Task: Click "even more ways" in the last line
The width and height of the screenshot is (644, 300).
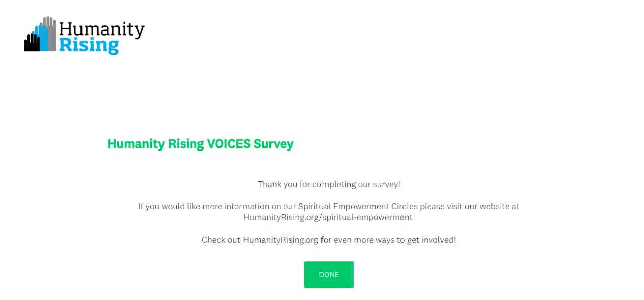Action: [364, 240]
